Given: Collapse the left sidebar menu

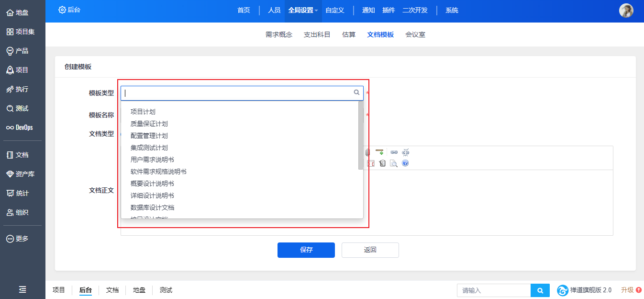Looking at the screenshot, I should click(x=22, y=289).
